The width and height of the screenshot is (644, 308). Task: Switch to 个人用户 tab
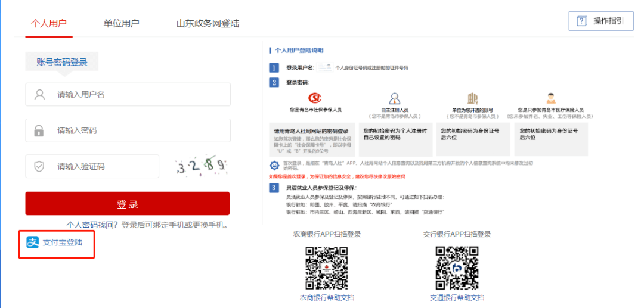point(48,23)
